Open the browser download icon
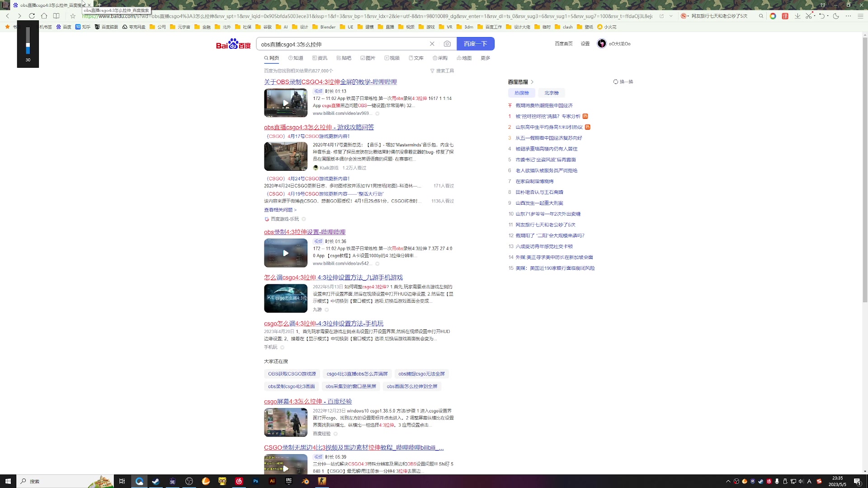 tap(797, 16)
